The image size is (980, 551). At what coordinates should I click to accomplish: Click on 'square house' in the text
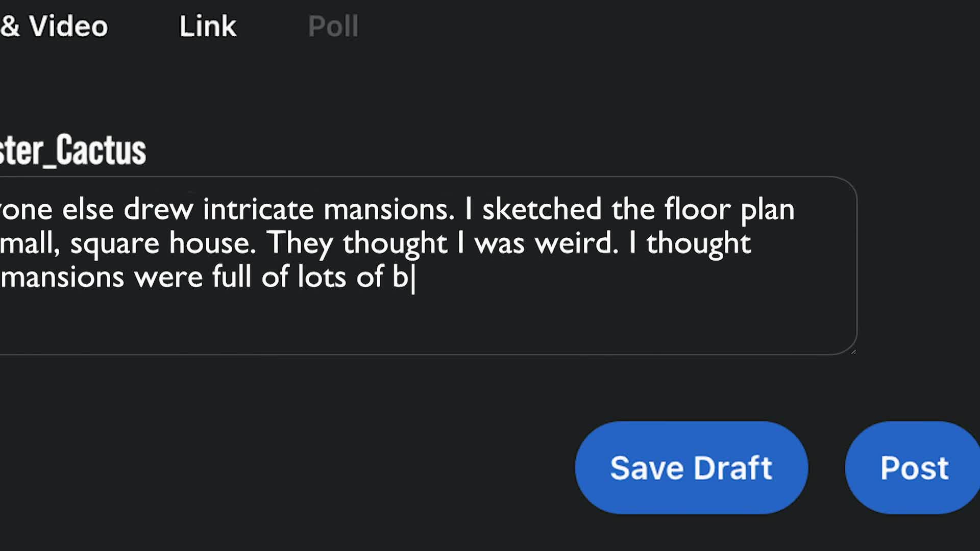(162, 243)
